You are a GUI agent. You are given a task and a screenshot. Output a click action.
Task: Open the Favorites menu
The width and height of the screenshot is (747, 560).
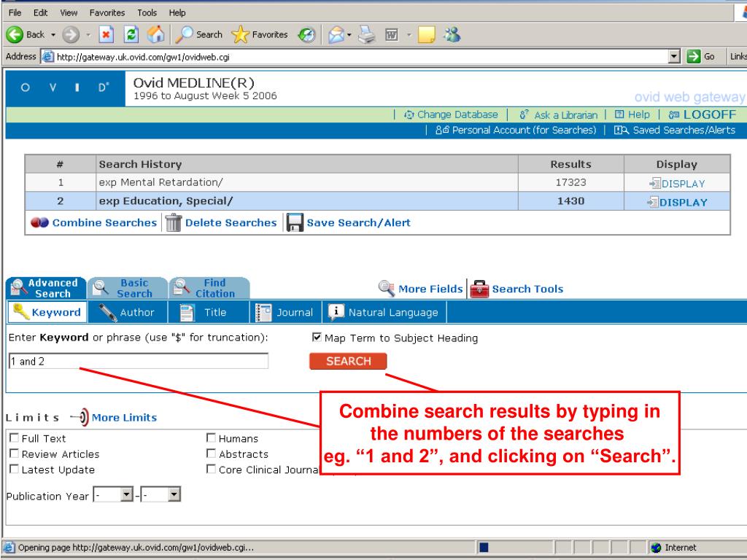[107, 13]
